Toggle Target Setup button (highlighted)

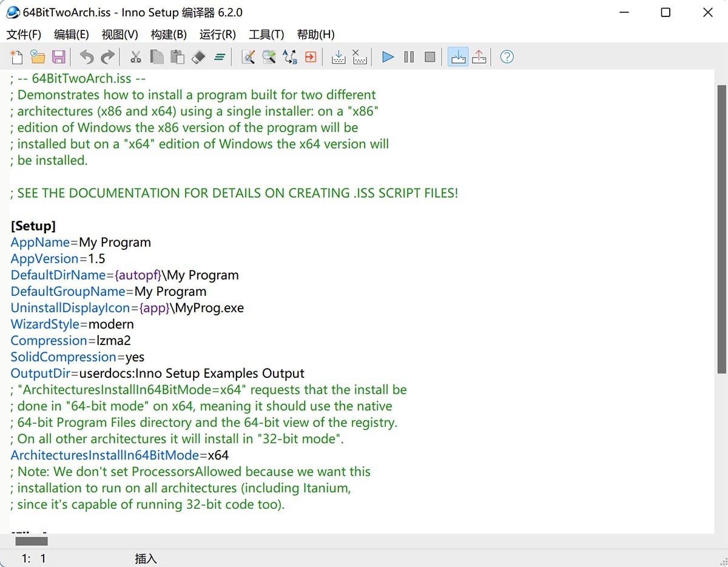click(x=458, y=57)
